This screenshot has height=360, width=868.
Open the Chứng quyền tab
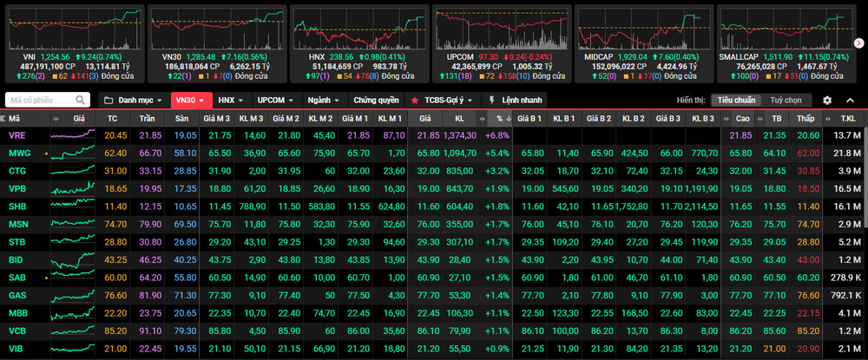point(377,100)
